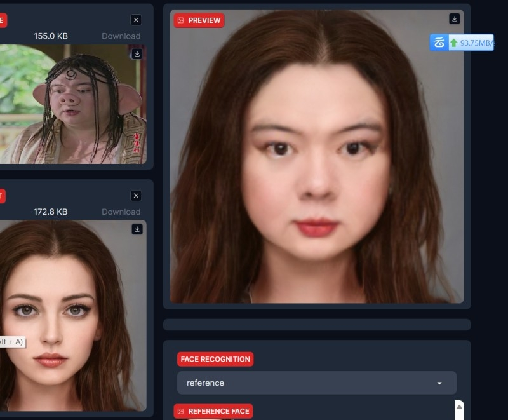Image resolution: width=508 pixels, height=420 pixels.
Task: Click the empty bar below the preview
Action: pyautogui.click(x=316, y=325)
